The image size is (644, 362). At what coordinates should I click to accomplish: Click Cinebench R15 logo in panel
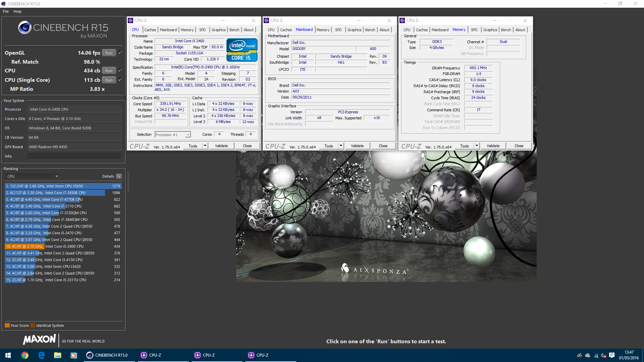[63, 29]
